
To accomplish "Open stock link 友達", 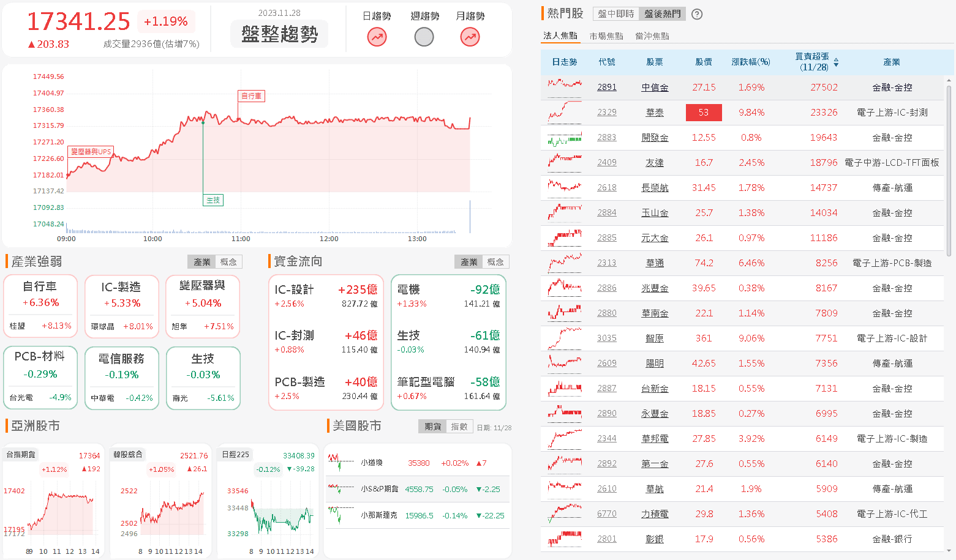I will (x=655, y=163).
